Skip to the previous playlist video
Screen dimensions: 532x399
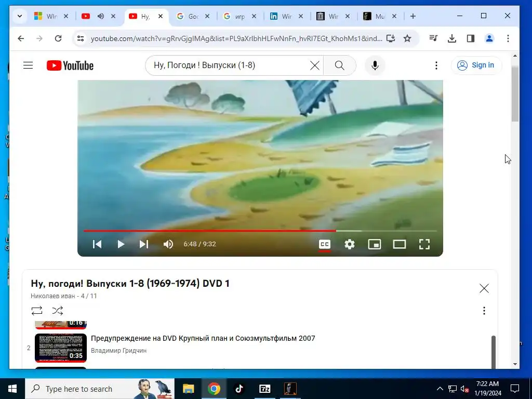coord(97,244)
